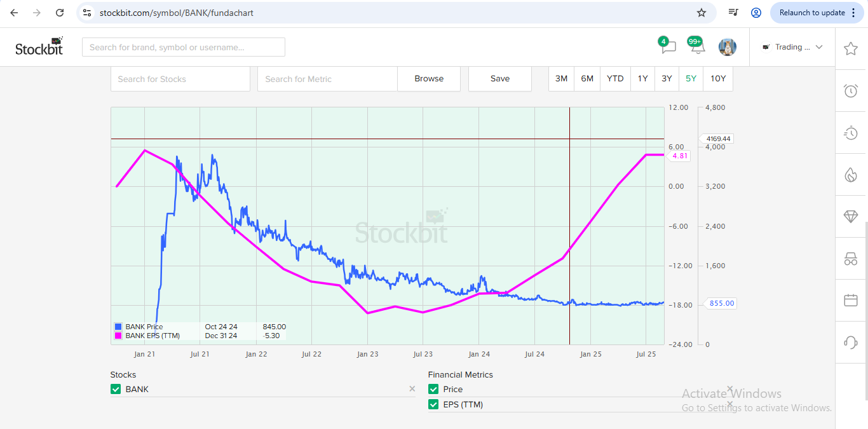Reload the Stockbit page
Image resolution: width=868 pixels, height=429 pixels.
[60, 13]
